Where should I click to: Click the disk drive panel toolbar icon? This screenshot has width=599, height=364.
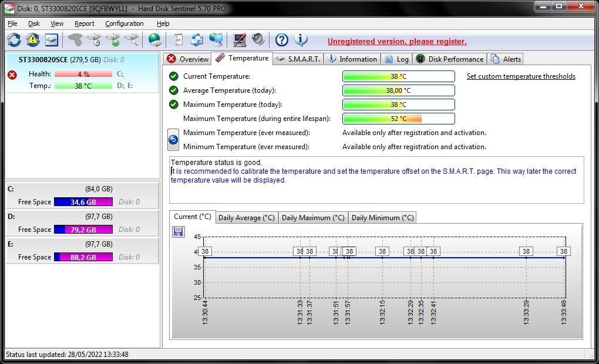[52, 40]
